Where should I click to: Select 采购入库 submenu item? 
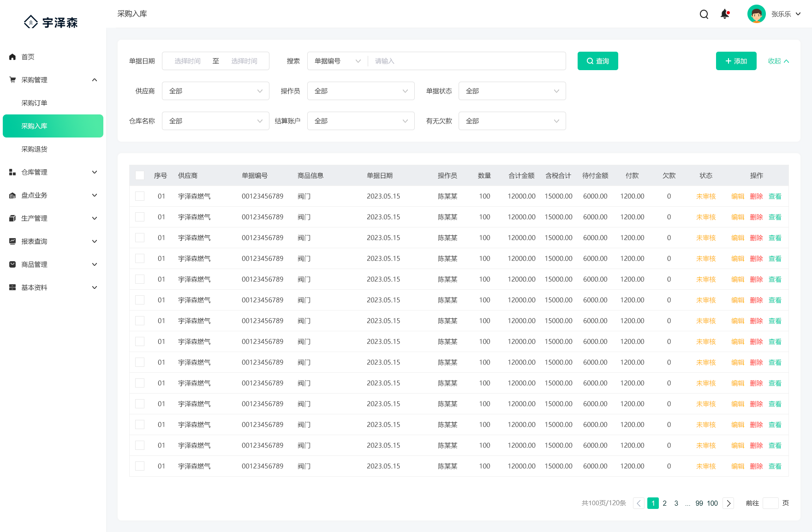[53, 126]
